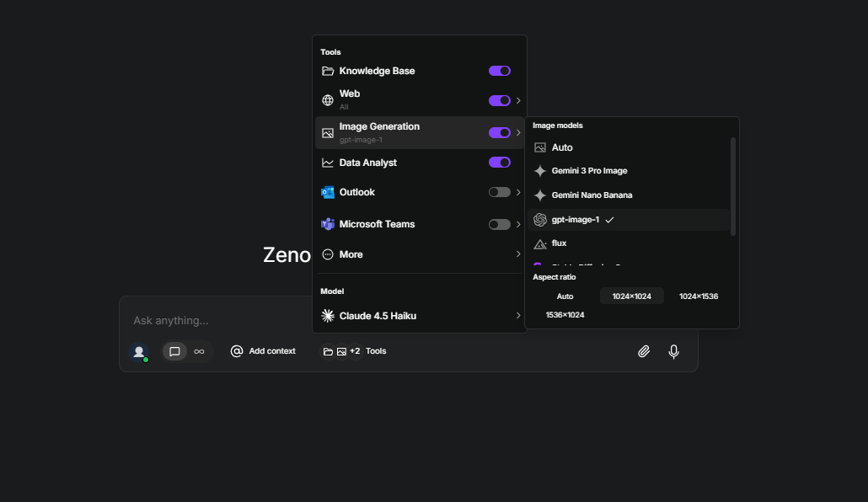Viewport: 868px width, 502px height.
Task: Click the Knowledge Base label text
Action: 377,71
